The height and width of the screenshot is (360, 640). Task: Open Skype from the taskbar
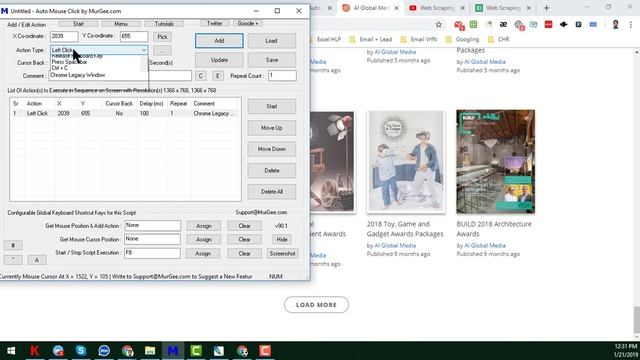tap(81, 351)
